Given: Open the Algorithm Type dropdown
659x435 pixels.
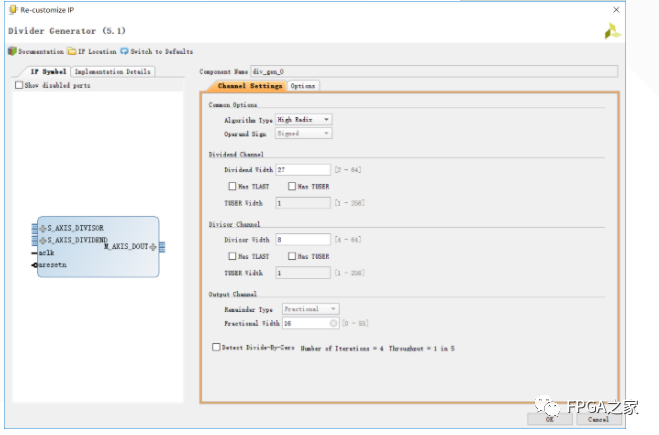Looking at the screenshot, I should [x=304, y=119].
